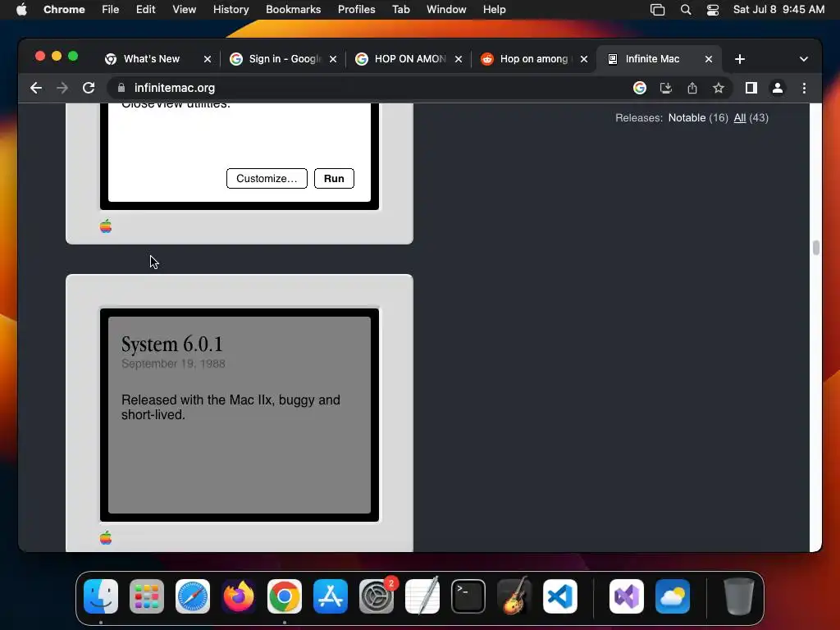
Task: Open the Edit menu
Action: [x=146, y=10]
